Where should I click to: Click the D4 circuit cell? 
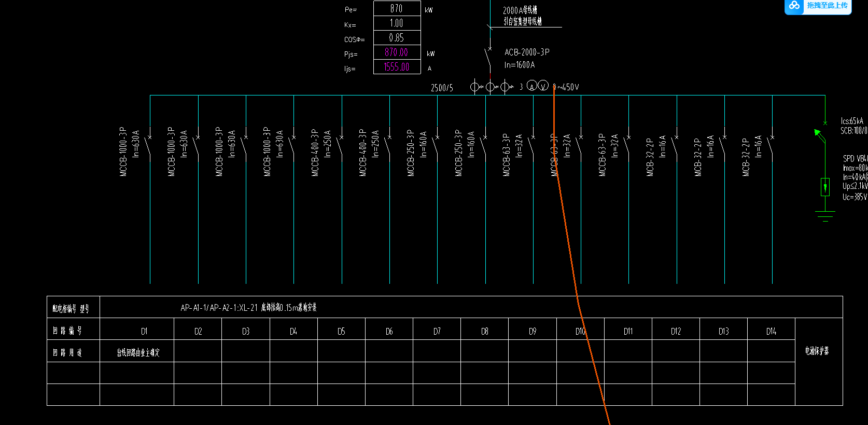[293, 328]
